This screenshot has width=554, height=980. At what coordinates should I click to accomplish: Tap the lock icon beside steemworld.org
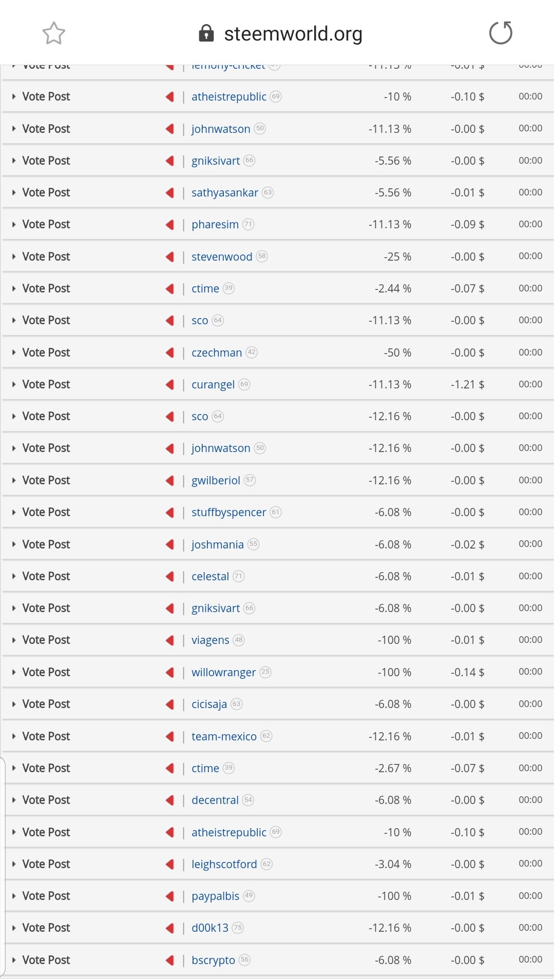[x=206, y=33]
